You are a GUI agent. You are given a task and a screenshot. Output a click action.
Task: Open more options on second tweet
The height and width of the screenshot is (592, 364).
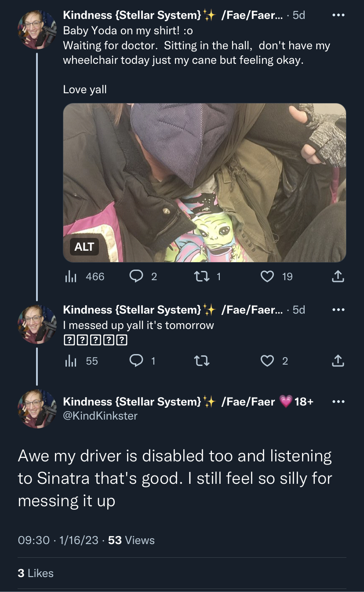click(338, 310)
